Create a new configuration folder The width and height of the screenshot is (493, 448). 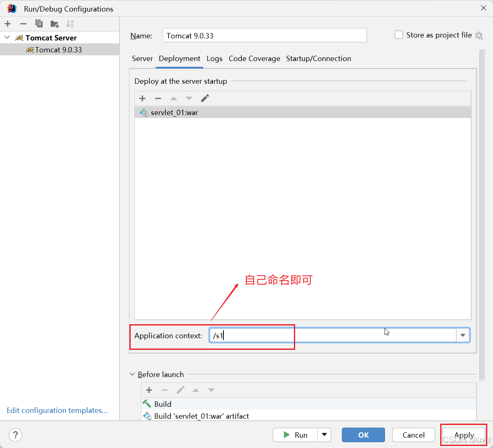(54, 24)
